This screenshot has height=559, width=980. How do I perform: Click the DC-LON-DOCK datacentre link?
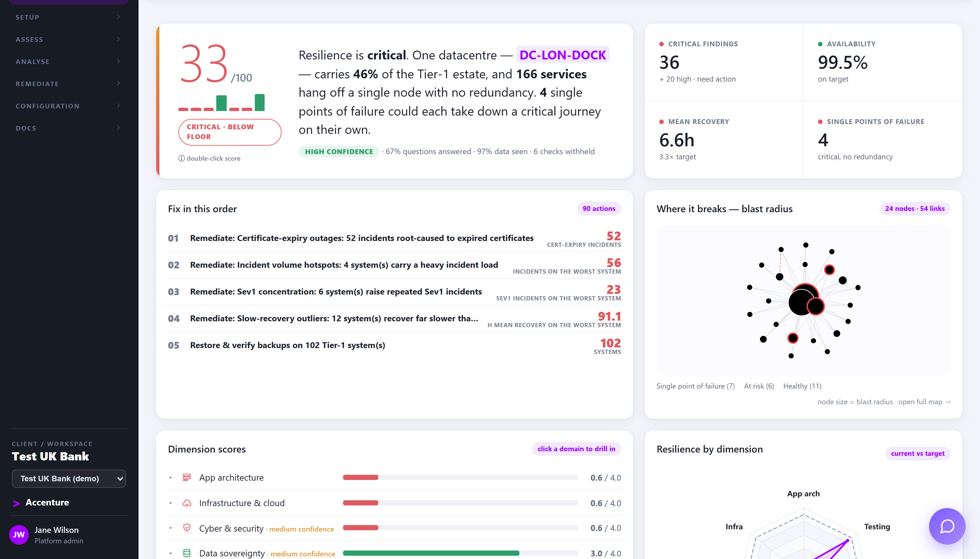click(563, 55)
